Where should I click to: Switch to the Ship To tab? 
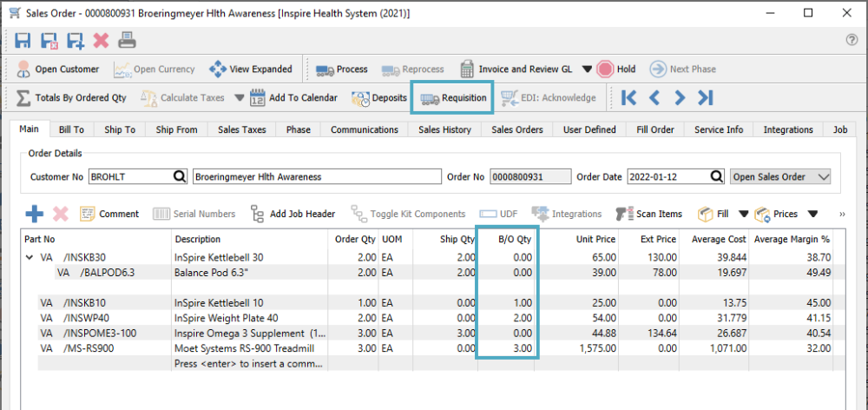(x=119, y=129)
